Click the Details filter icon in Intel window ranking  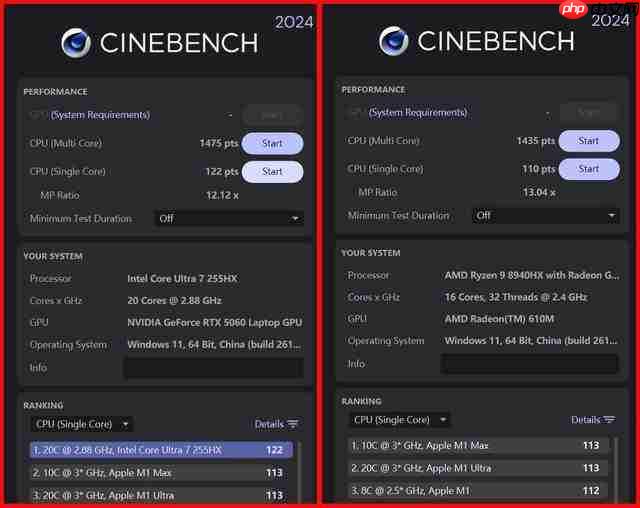(292, 425)
